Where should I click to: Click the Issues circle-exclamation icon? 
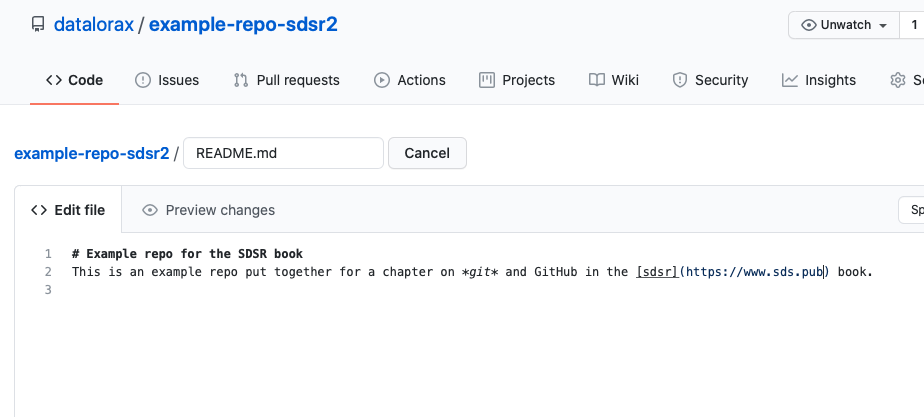(143, 80)
